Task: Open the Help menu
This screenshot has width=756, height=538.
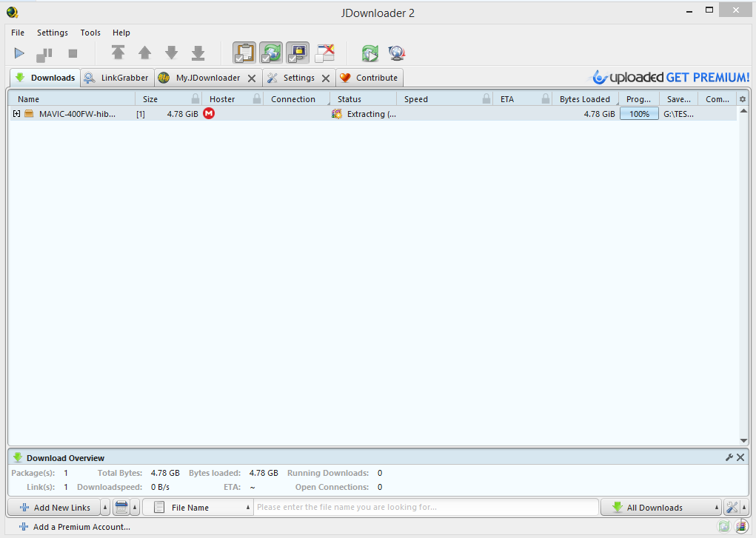Action: tap(121, 33)
